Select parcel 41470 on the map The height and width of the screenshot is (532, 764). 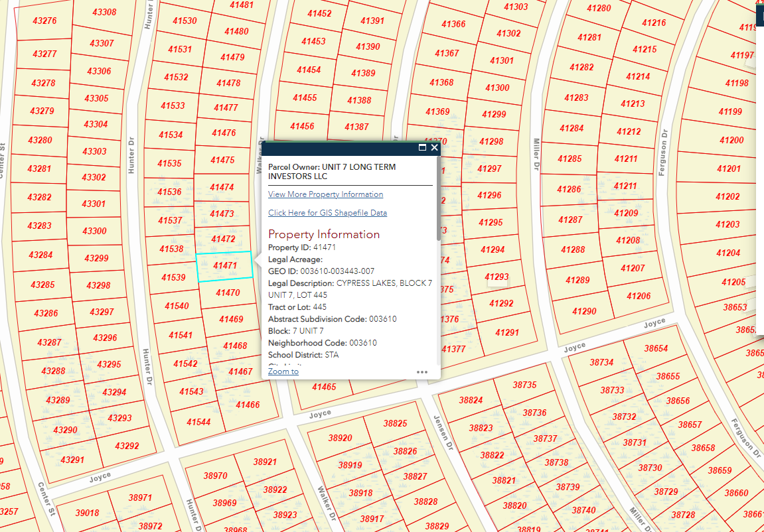click(x=228, y=293)
